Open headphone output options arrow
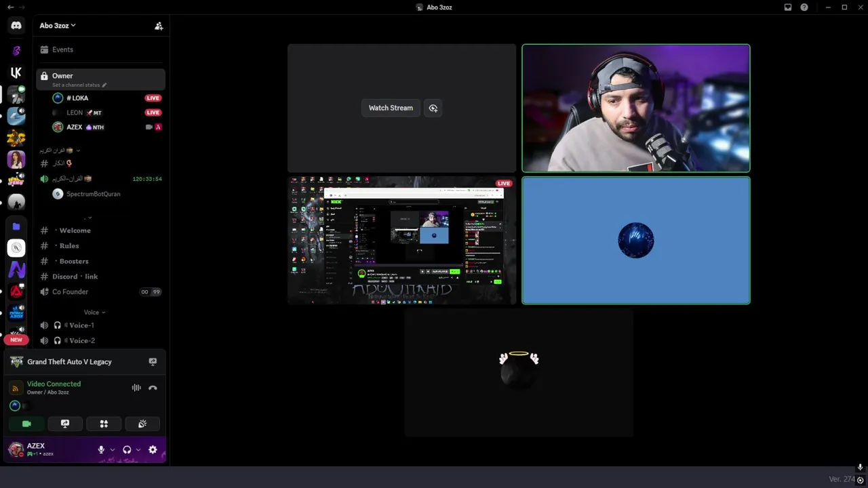The width and height of the screenshot is (868, 488). tap(138, 450)
